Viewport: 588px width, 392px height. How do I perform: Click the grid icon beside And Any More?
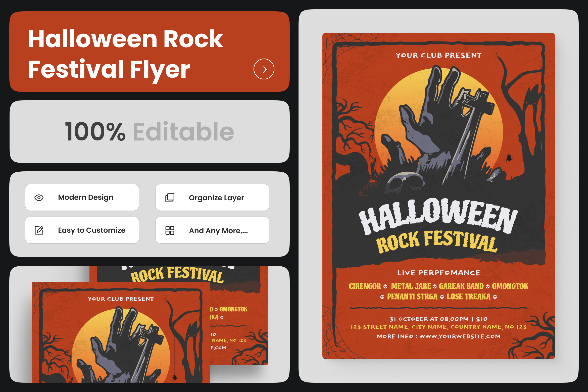click(x=170, y=230)
